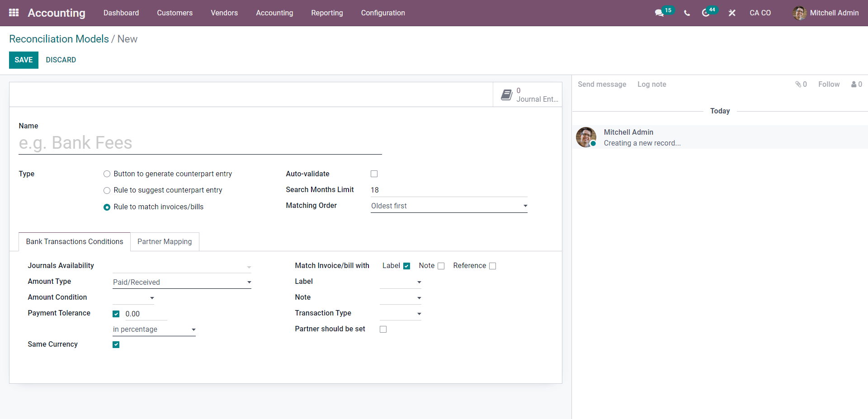Open the Configuration menu
Screen dimensions: 868x419
383,13
